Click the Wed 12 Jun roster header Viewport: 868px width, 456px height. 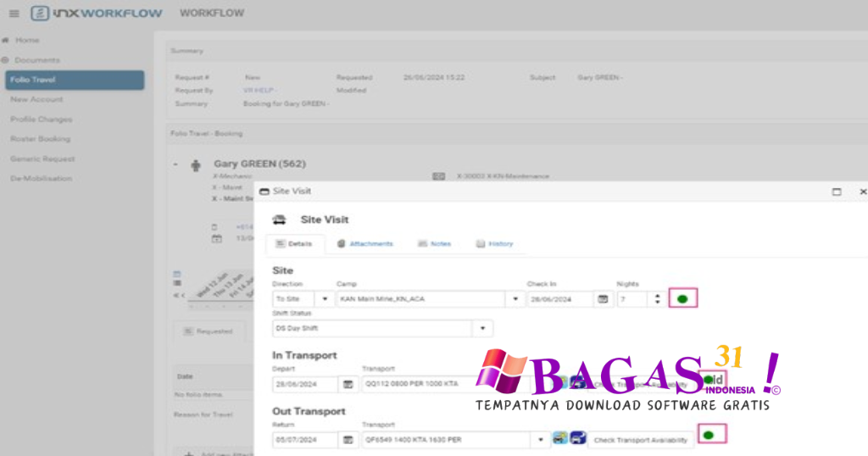tap(212, 286)
